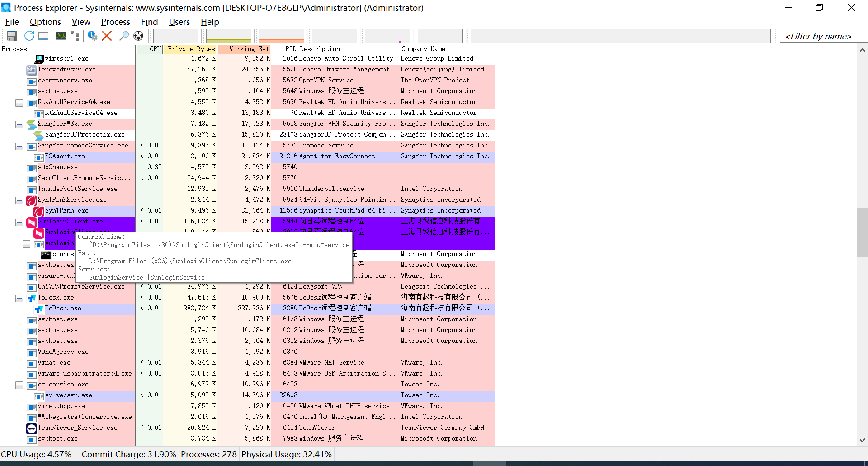Open the Help menu
The width and height of the screenshot is (868, 466).
210,22
